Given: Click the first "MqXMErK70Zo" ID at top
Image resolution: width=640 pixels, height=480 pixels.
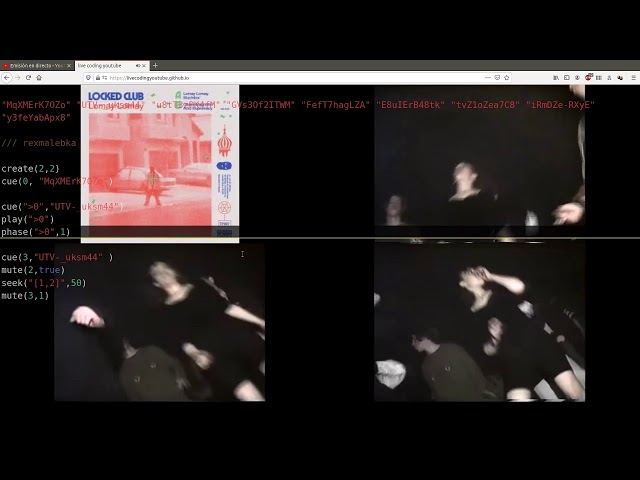Looking at the screenshot, I should pos(36,105).
